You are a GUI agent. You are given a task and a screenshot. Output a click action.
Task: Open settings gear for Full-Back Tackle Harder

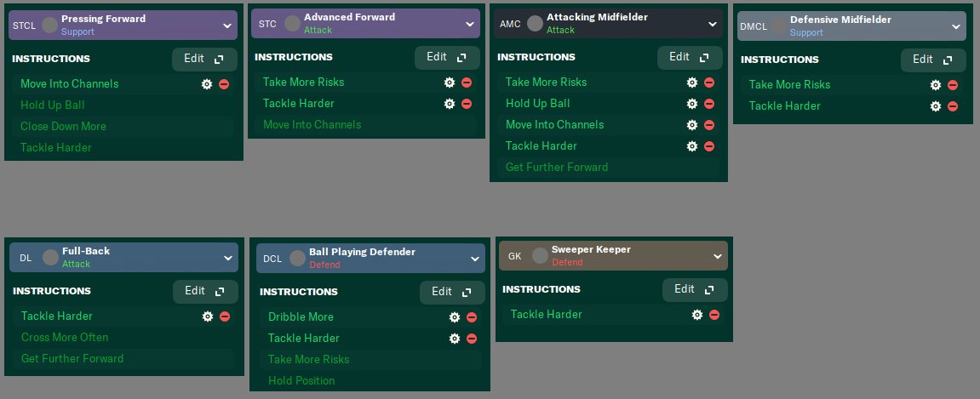click(208, 316)
